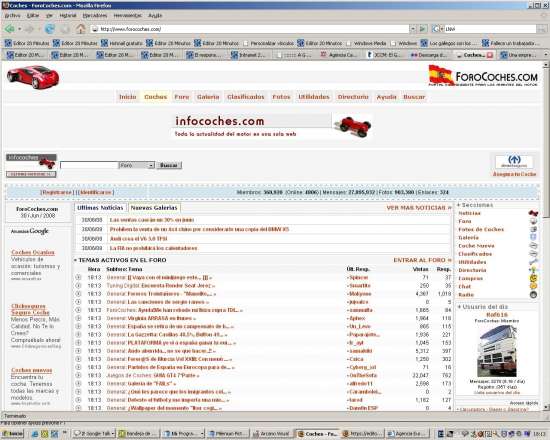
Task: Click VER MÁS NOTICIAS link
Action: pyautogui.click(x=419, y=208)
